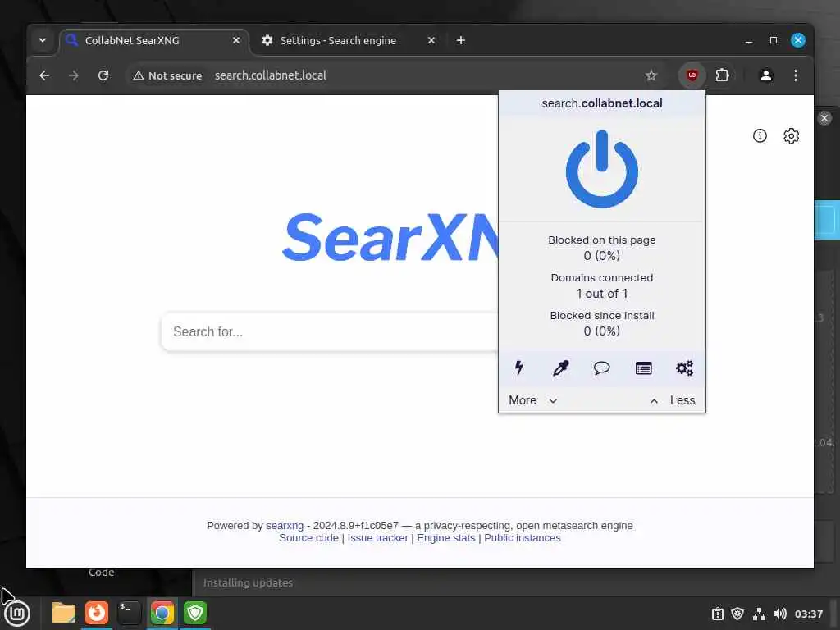The image size is (840, 630).
Task: Open SearXNG about info icon
Action: click(760, 136)
